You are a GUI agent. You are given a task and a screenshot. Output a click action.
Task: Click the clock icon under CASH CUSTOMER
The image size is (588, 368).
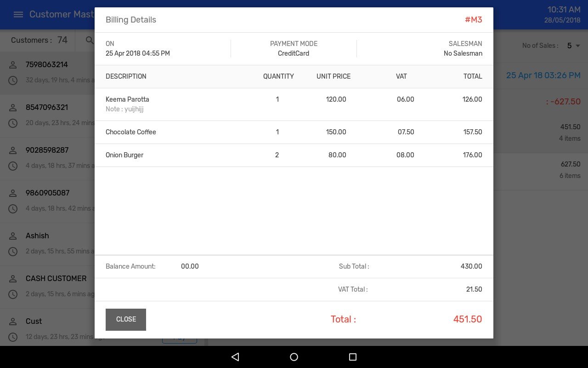[13, 294]
